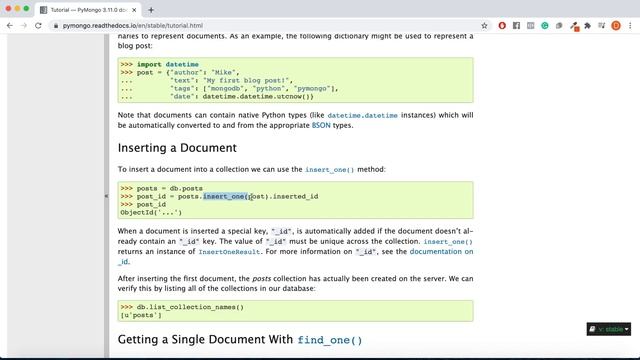Open the green Grammarly extension icon
This screenshot has height=360, width=640.
click(545, 26)
